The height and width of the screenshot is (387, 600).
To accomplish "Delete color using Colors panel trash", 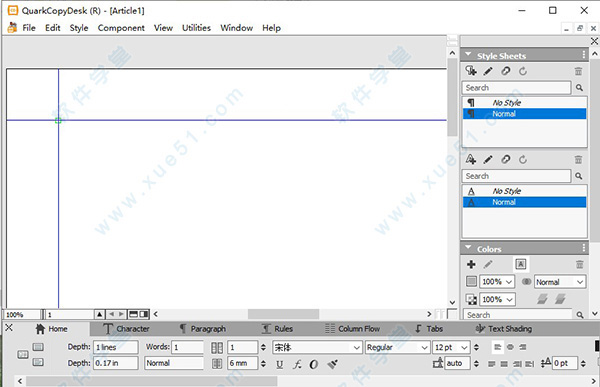I will point(579,264).
